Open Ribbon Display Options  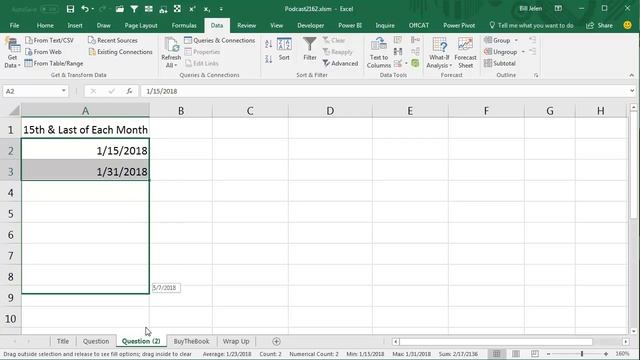pos(558,9)
